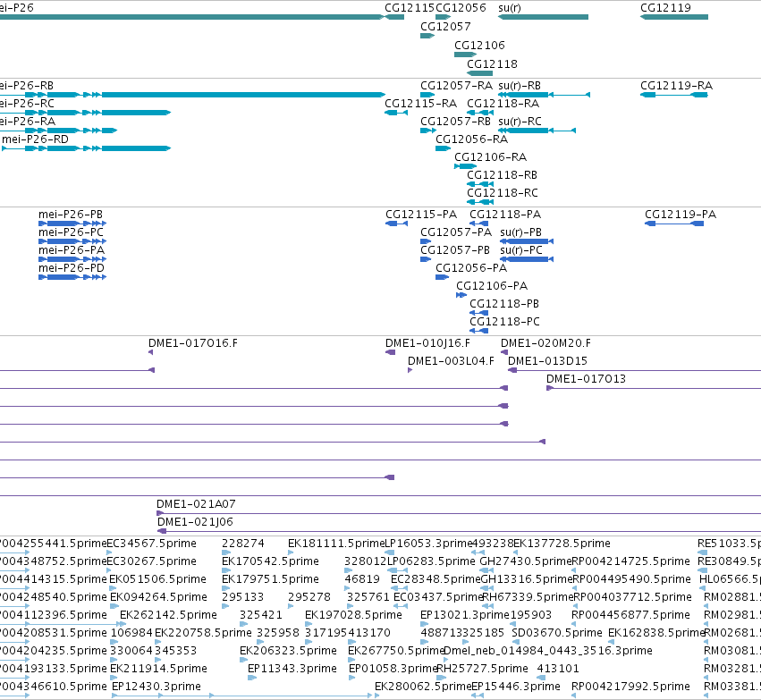Click DME1-003L04.F insertion label
This screenshot has width=761, height=700.
(451, 361)
